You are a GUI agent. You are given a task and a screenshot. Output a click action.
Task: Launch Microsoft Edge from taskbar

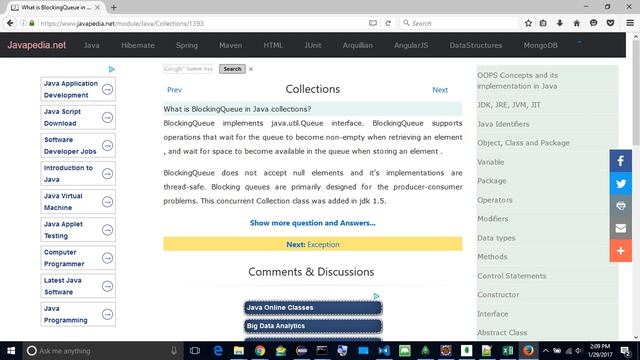click(x=218, y=351)
